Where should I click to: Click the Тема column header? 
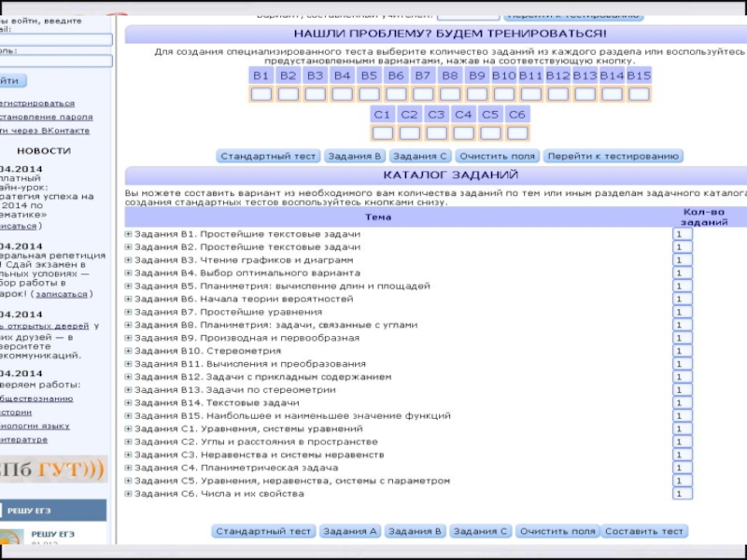[378, 217]
